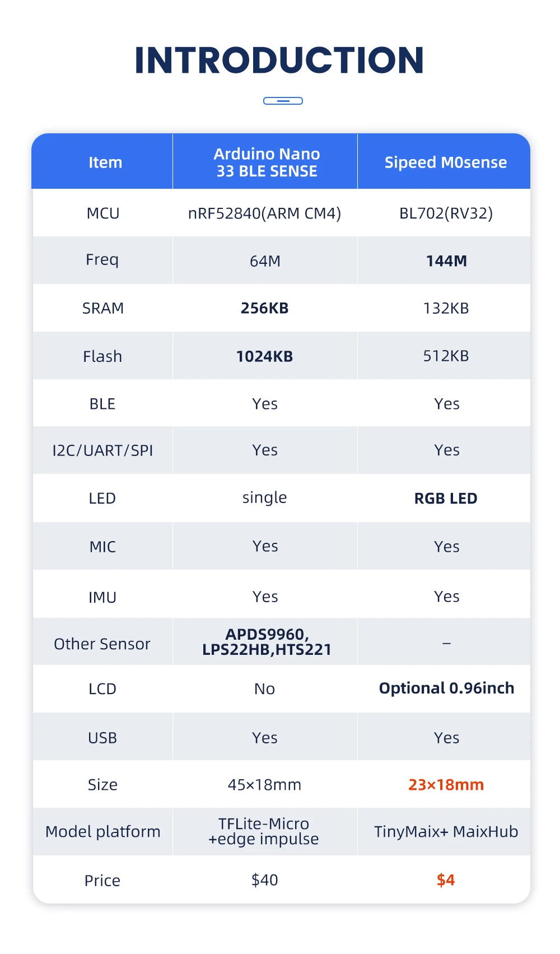Click the orange 23×18mm size value

pyautogui.click(x=446, y=785)
